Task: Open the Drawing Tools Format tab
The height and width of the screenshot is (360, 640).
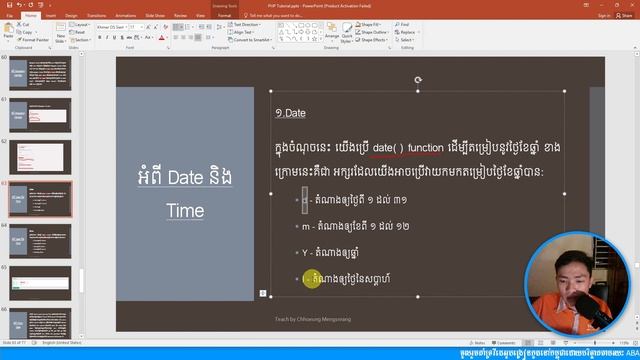Action: click(x=224, y=16)
